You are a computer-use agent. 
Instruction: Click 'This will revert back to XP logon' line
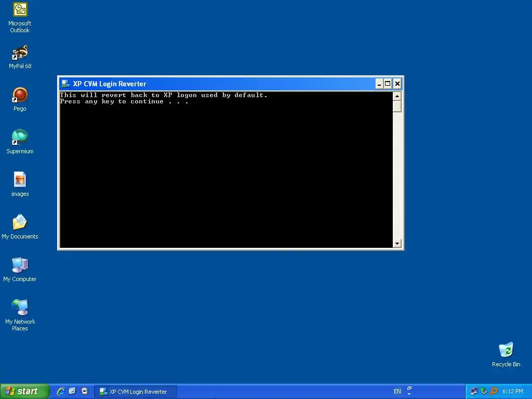coord(164,96)
